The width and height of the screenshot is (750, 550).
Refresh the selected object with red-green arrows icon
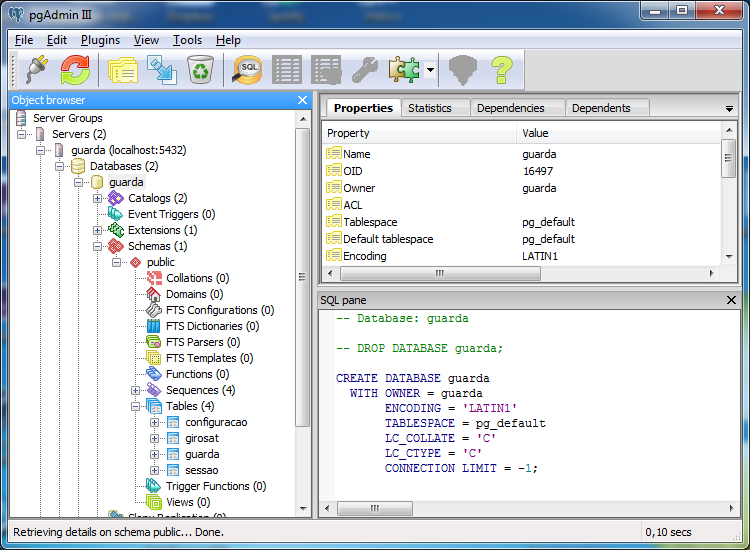click(75, 70)
